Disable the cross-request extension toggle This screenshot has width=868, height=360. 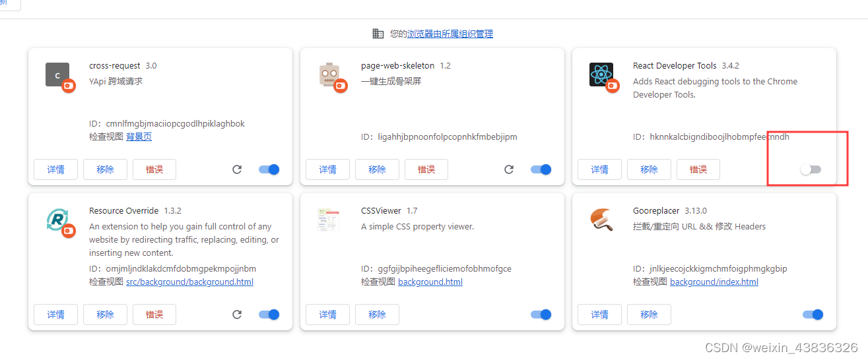(269, 169)
